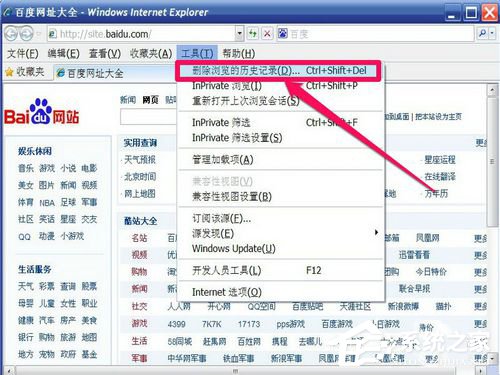Click the 北京时间 link
This screenshot has width=500, height=375.
point(140,177)
